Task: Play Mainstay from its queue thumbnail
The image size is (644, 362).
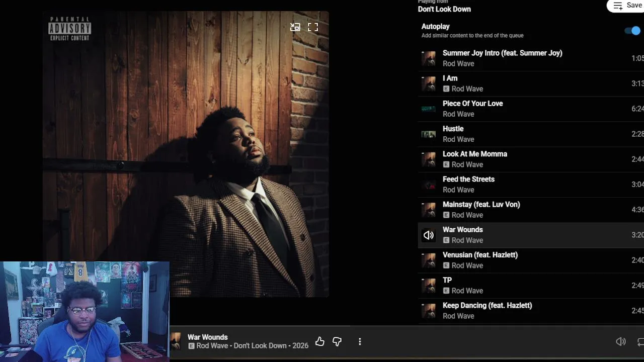Action: (x=429, y=210)
